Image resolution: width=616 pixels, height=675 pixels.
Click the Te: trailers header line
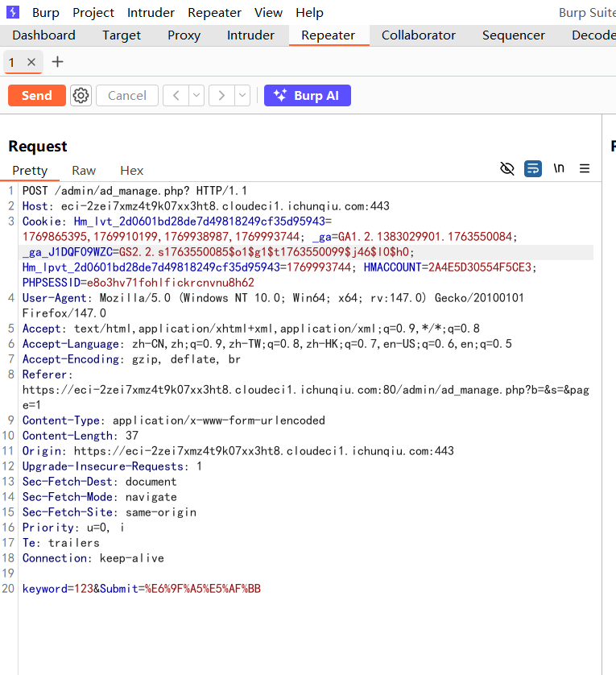[x=60, y=543]
